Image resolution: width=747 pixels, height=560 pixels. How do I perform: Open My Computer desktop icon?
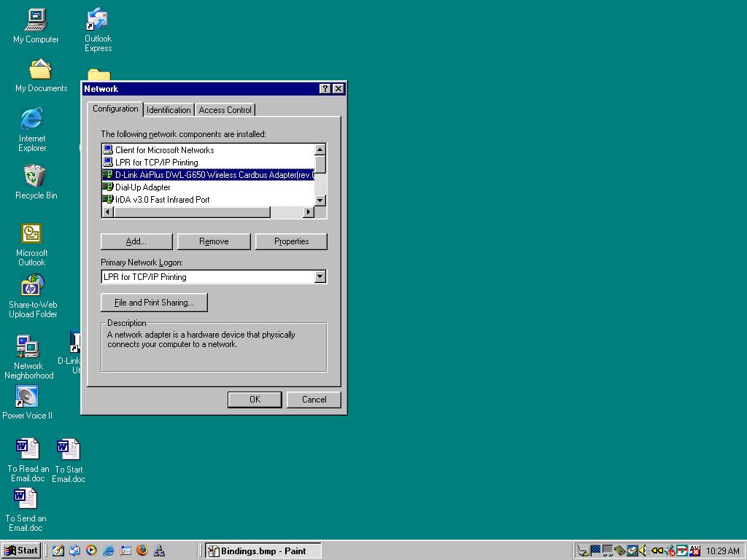(36, 26)
